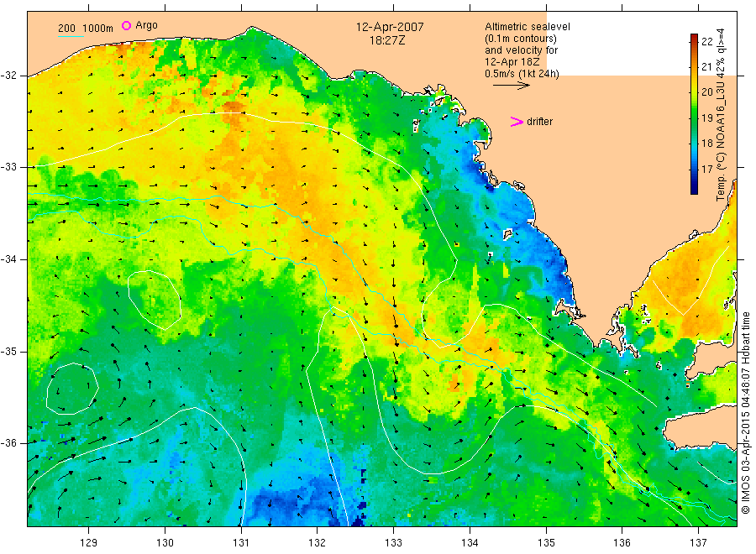
Task: Click the latitude label -33
Action: [x=9, y=167]
